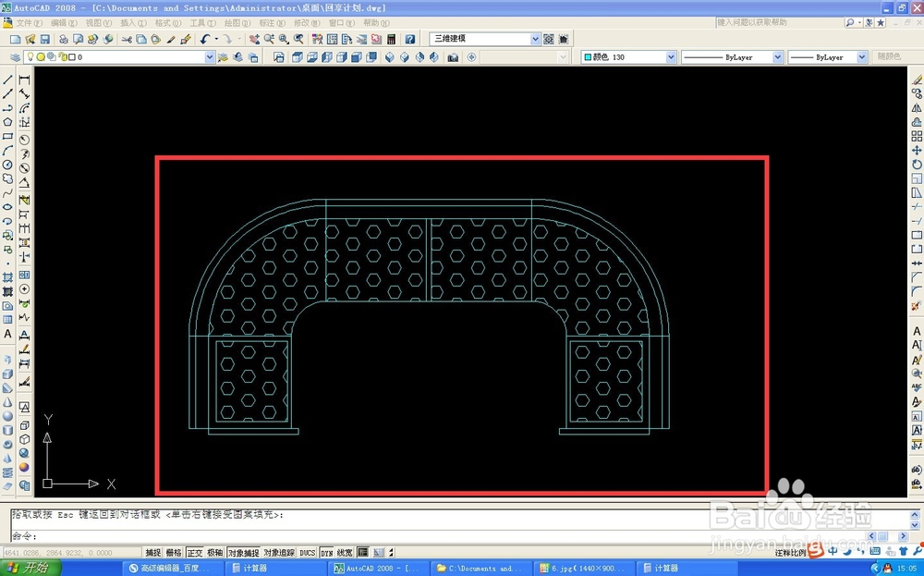Click the Plot printer icon
This screenshot has height=576, width=924.
pyautogui.click(x=63, y=39)
